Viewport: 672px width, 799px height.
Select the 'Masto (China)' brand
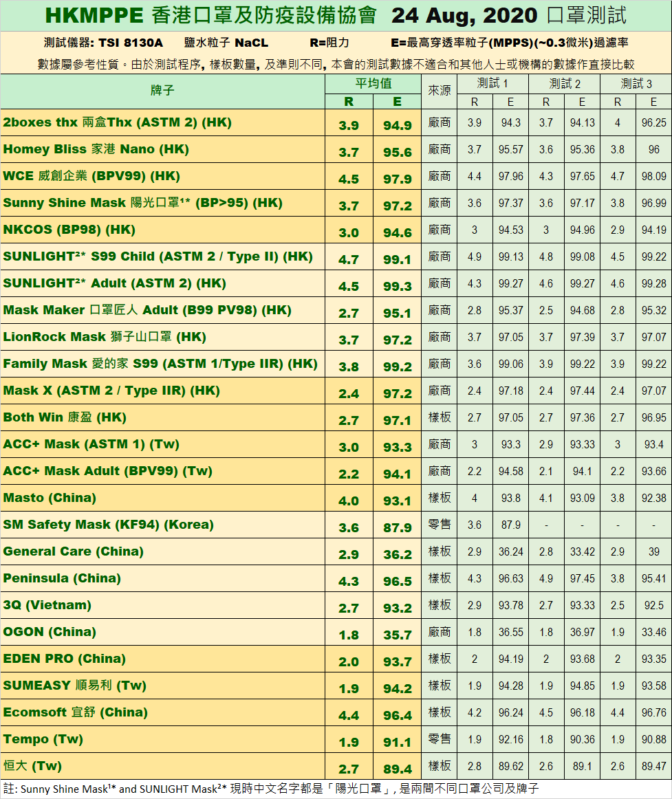pos(50,498)
